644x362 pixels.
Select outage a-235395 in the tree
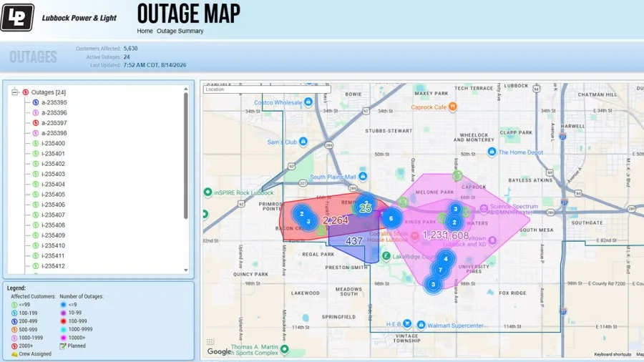(54, 102)
